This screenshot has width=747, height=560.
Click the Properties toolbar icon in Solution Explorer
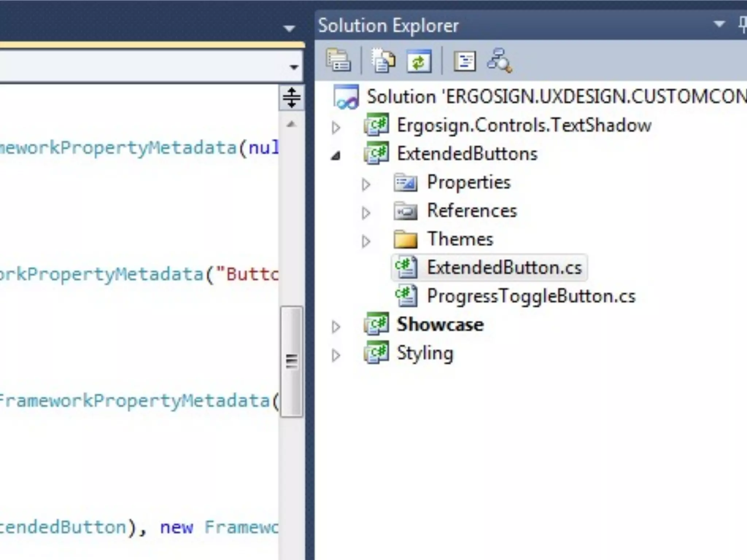click(338, 61)
